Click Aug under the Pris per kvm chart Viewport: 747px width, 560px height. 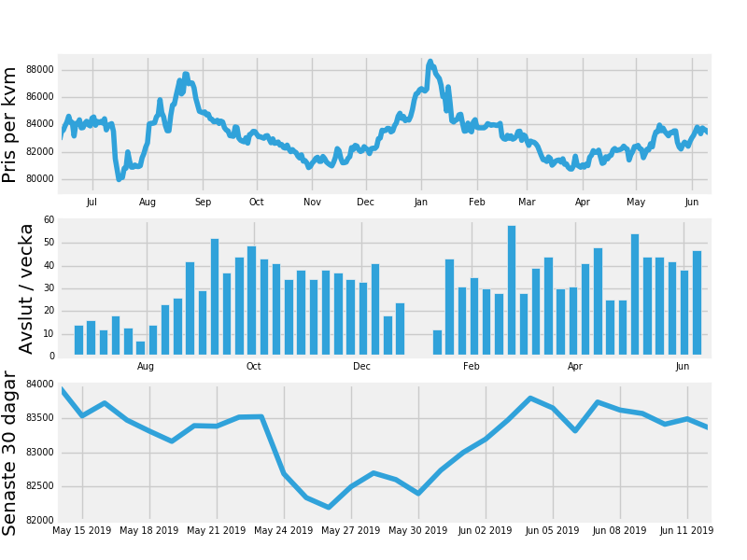tap(148, 202)
